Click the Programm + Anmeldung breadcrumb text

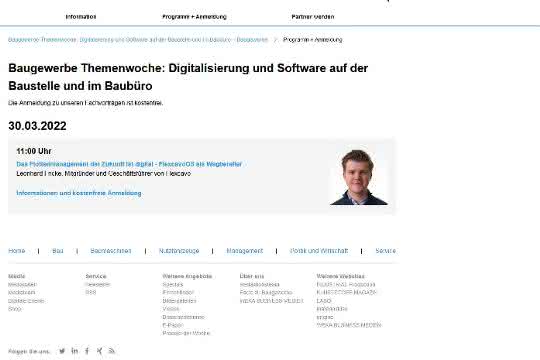(x=313, y=40)
